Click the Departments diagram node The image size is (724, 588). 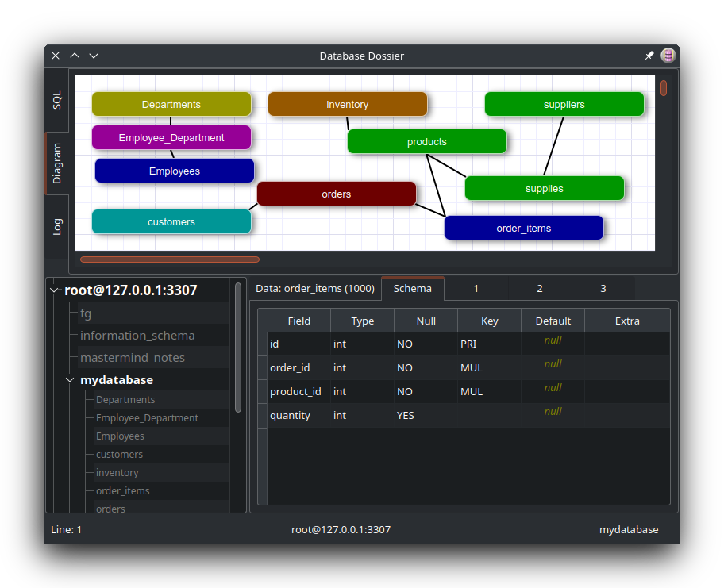click(171, 104)
